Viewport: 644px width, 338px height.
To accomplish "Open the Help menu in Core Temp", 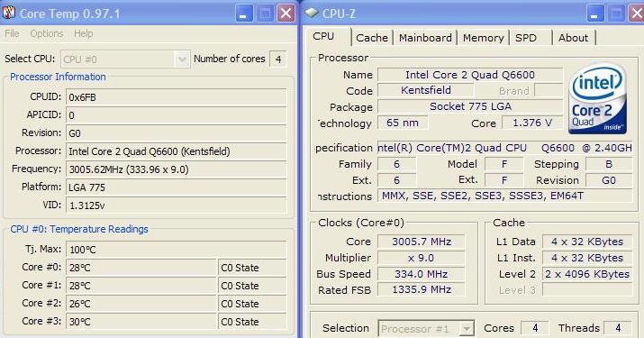I will click(84, 33).
